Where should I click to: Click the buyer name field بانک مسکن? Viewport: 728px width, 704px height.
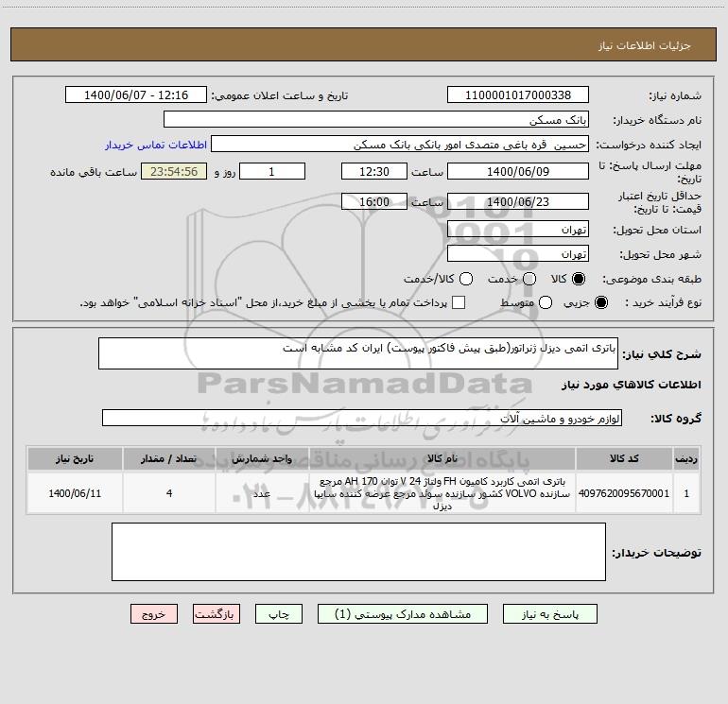click(x=376, y=120)
